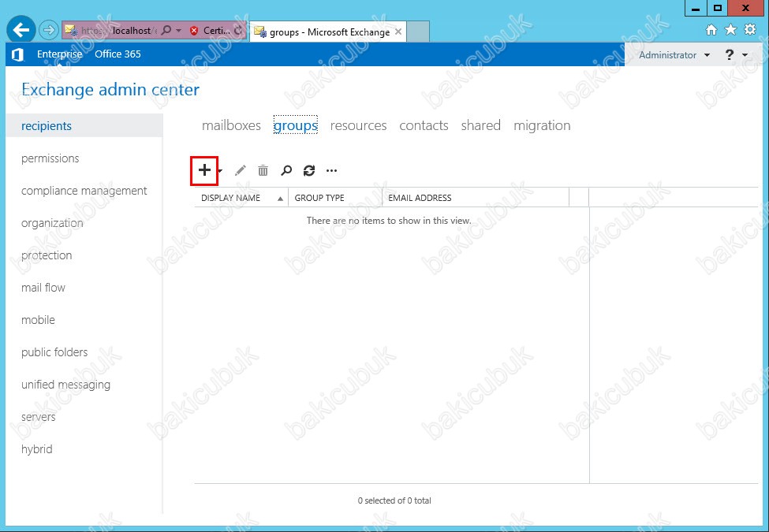
Task: Open the browser home icon
Action: pos(711,30)
